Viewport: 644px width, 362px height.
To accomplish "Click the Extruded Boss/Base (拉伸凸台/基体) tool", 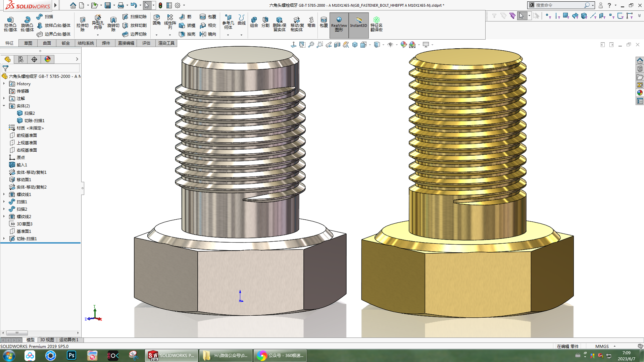I will 10,24.
